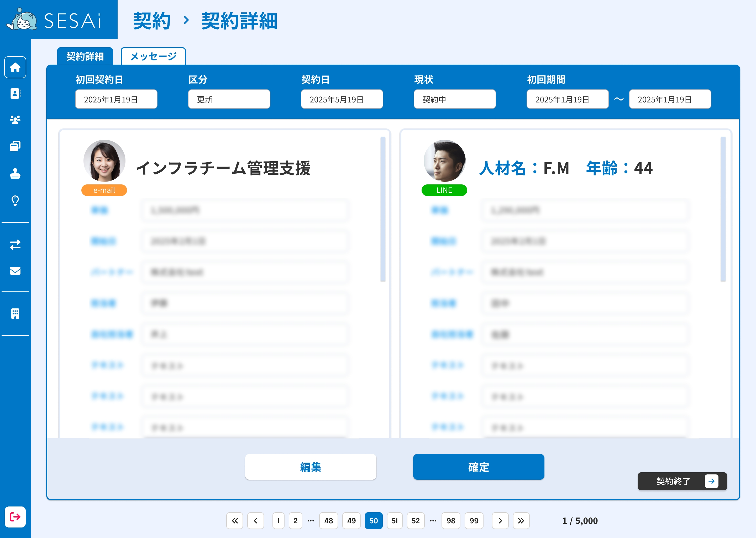The width and height of the screenshot is (756, 538).
Task: Click the right panel scrollbar
Action: [723, 209]
